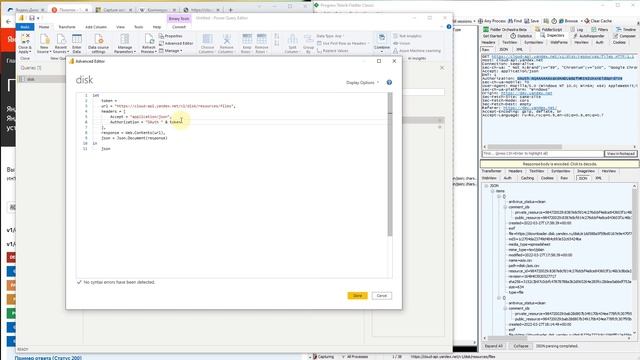Click View in Notepad button in Fiddler
Image resolution: width=640 pixels, height=360 pixels.
(x=620, y=153)
